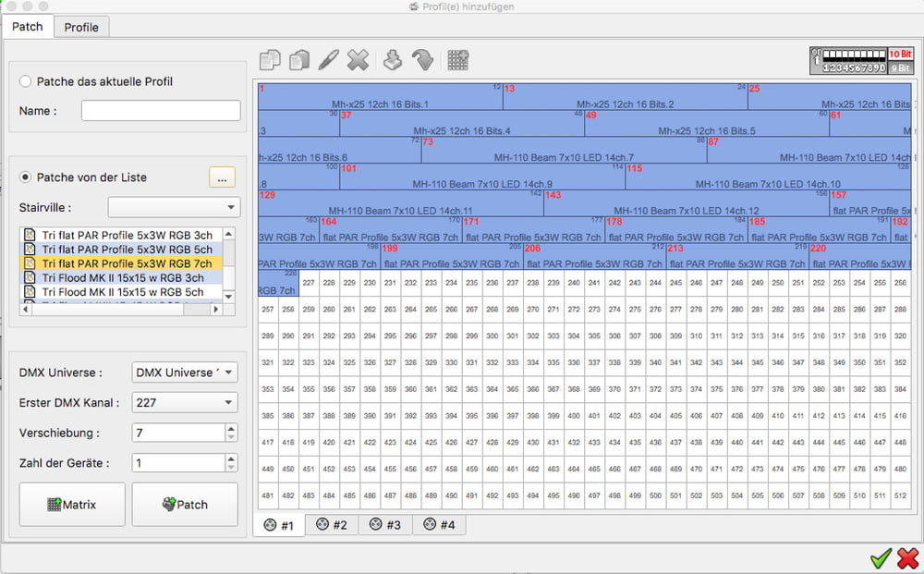Screen dimensions: 924x574
Task: Confirm with the green checkmark
Action: point(881,558)
